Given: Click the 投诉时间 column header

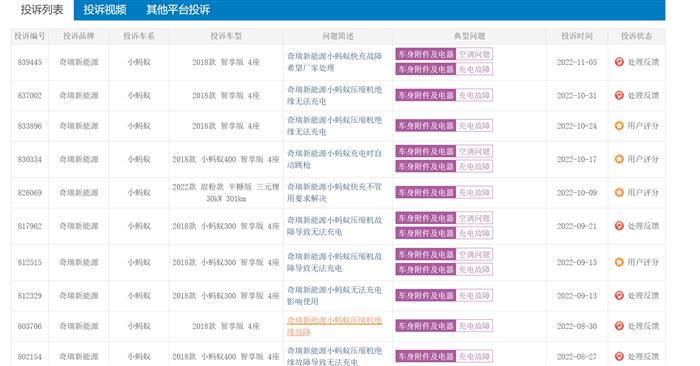Looking at the screenshot, I should (577, 36).
